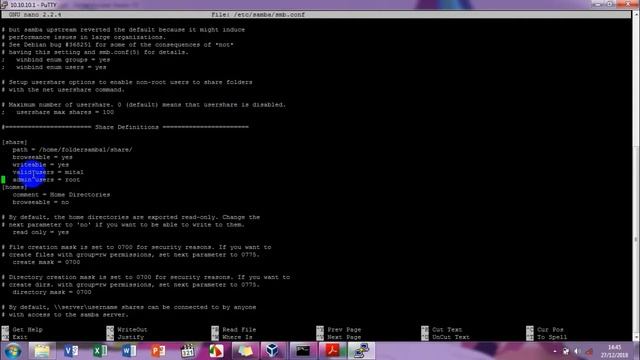The image size is (640, 360).
Task: Click the valid users = mital line
Action: (48, 172)
